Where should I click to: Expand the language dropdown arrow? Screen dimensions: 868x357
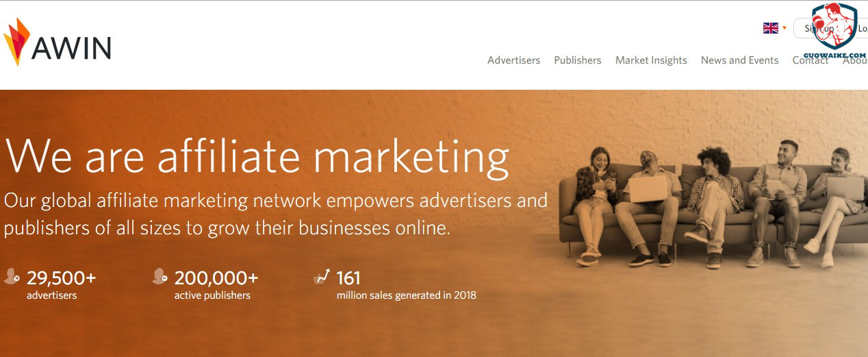point(784,28)
